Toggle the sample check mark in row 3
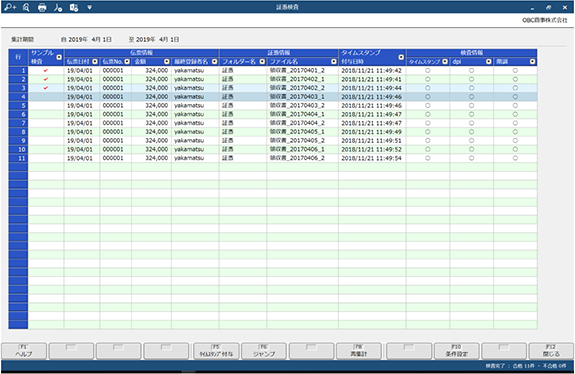Viewport: 575px width, 374px height. (46, 88)
